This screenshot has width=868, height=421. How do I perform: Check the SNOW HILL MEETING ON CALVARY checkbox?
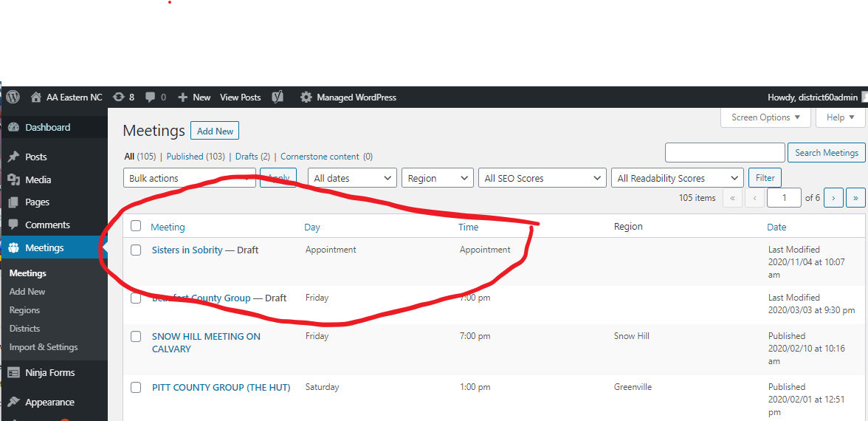pos(136,337)
